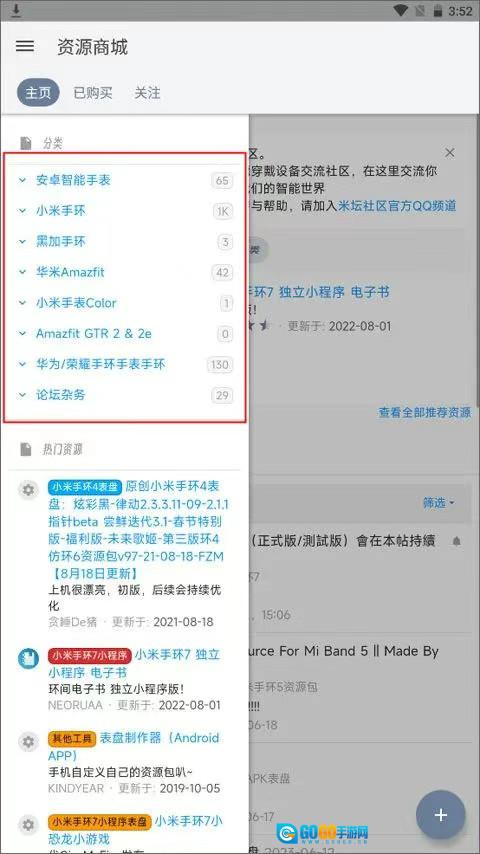Open the hamburger navigation menu

click(x=25, y=46)
